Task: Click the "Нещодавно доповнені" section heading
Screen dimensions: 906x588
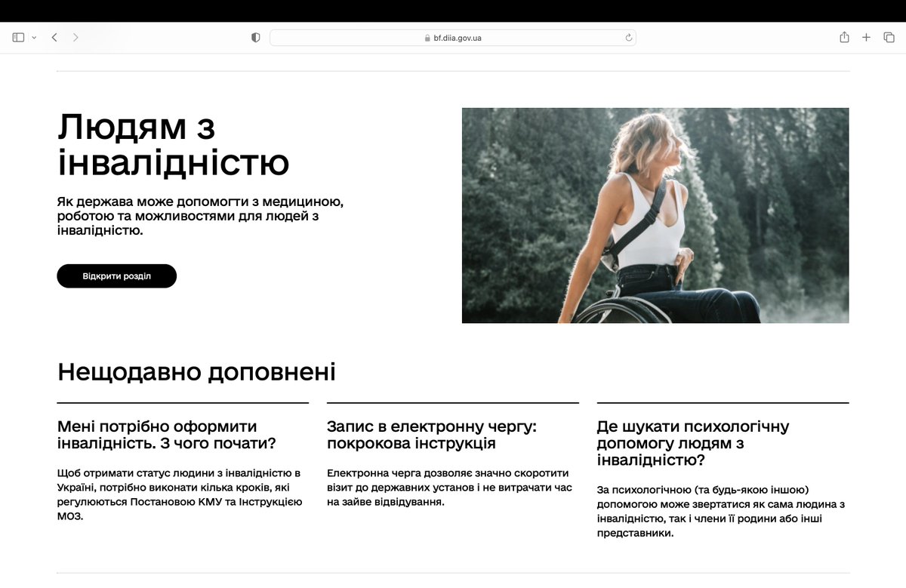Action: click(198, 371)
